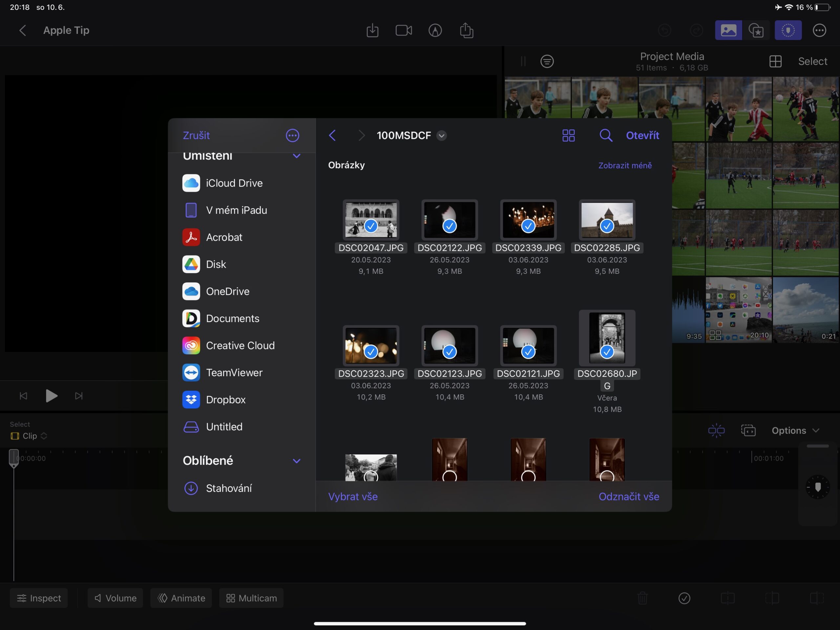Open the voiceover/titles compass icon
The height and width of the screenshot is (630, 840).
tap(435, 31)
